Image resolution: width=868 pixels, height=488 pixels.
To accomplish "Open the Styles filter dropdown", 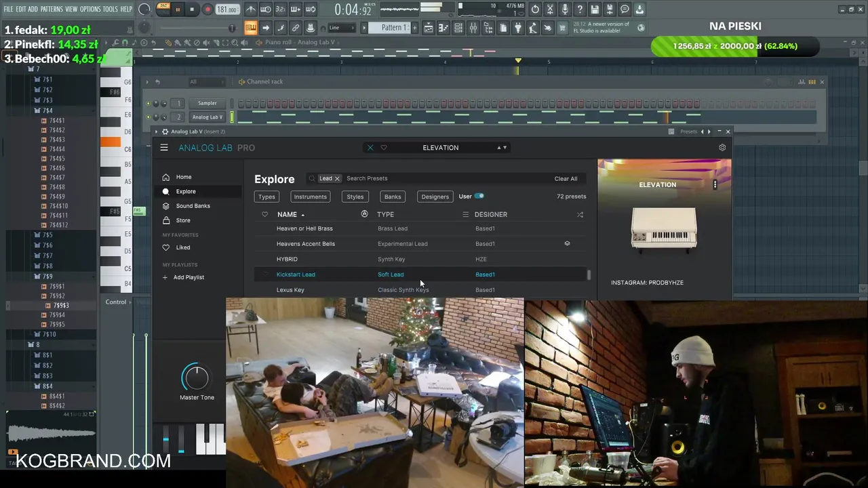I will [355, 197].
